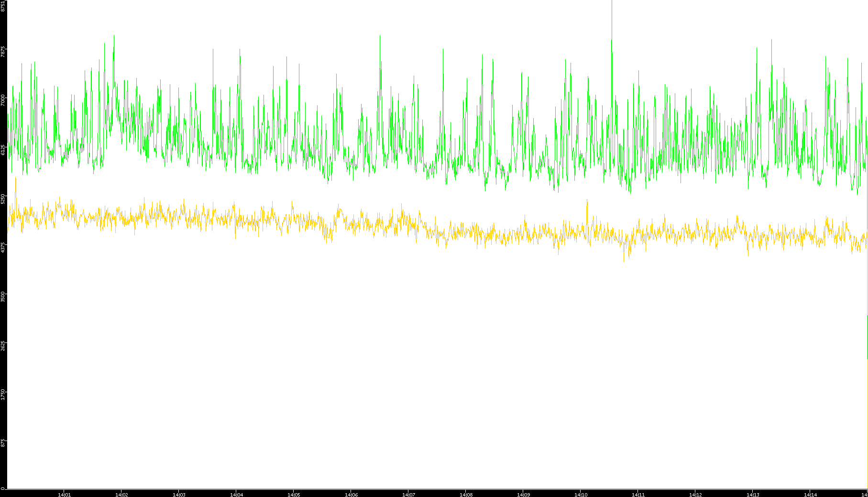The height and width of the screenshot is (497, 868).
Task: Select the 14:12 time axis label
Action: tap(695, 495)
